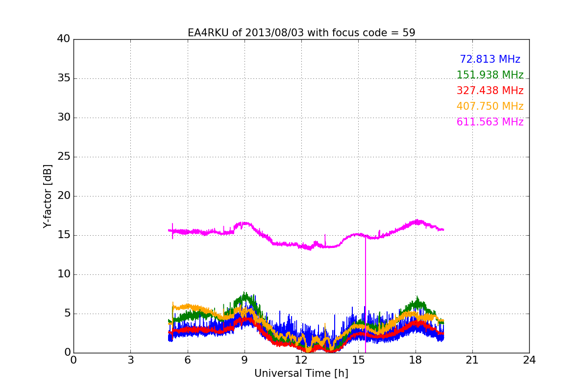Select the blue 72.813 MHz legend label

coord(490,59)
